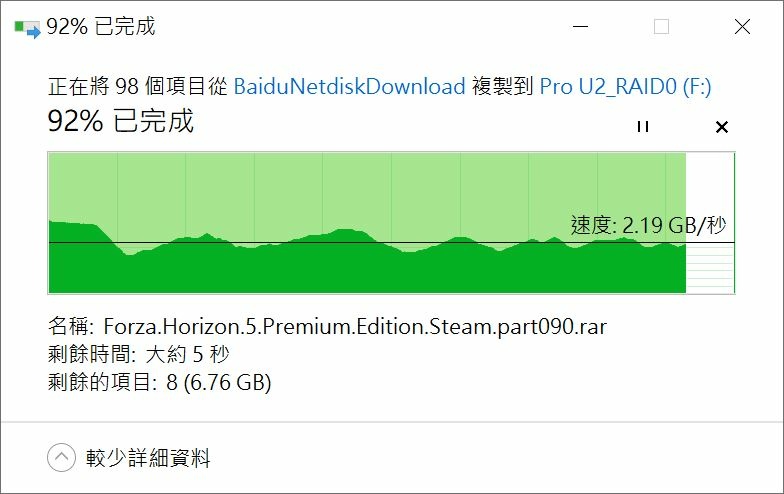Click the 較少詳細資料 label

pyautogui.click(x=148, y=458)
